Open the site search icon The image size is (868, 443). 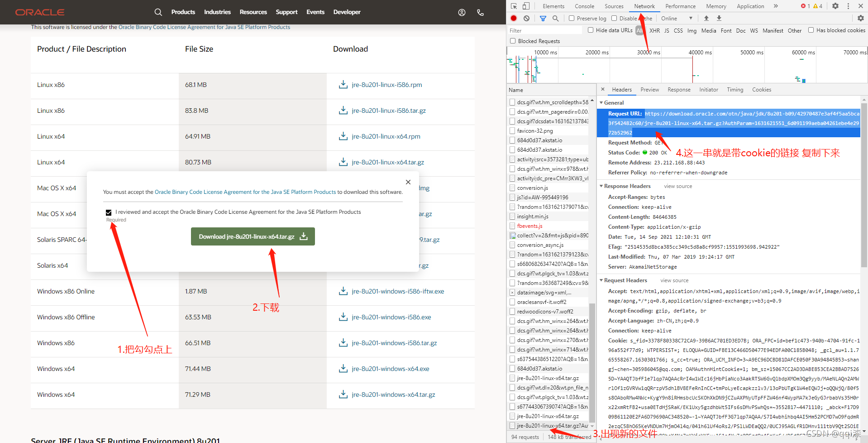coord(158,12)
